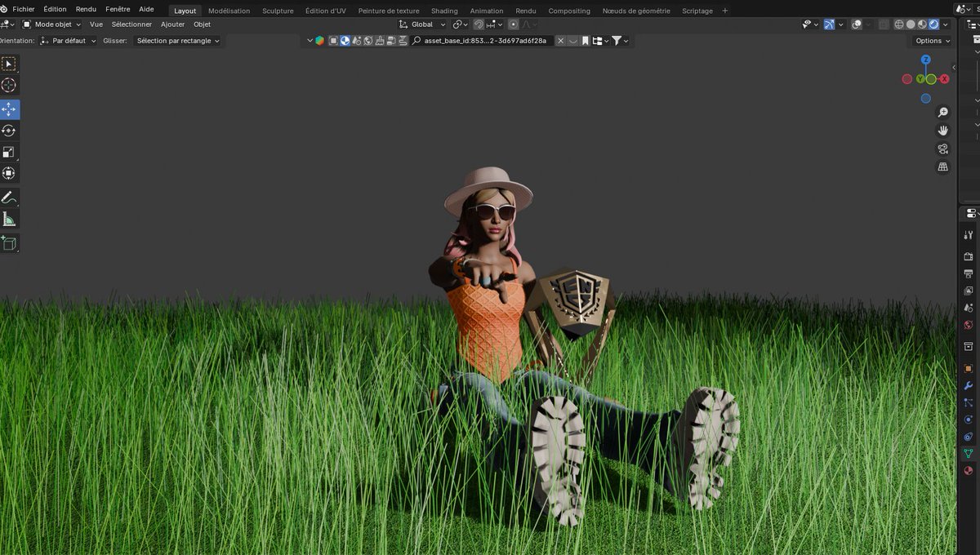The image size is (980, 555).
Task: Switch perspective/orthographic grid icon
Action: point(942,167)
